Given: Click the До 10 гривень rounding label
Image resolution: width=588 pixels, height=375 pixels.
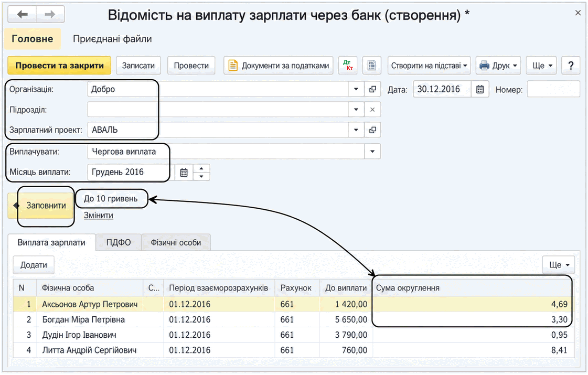Looking at the screenshot, I should tap(111, 199).
